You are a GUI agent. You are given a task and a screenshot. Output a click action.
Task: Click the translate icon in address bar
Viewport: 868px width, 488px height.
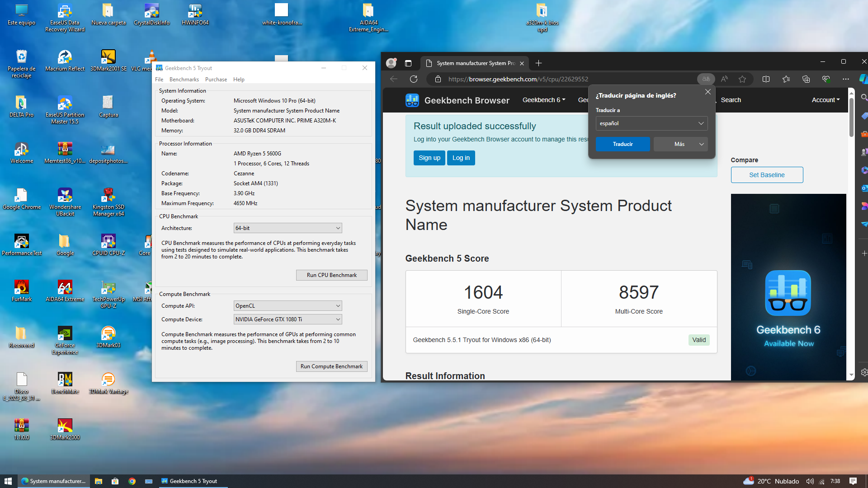[x=706, y=79]
